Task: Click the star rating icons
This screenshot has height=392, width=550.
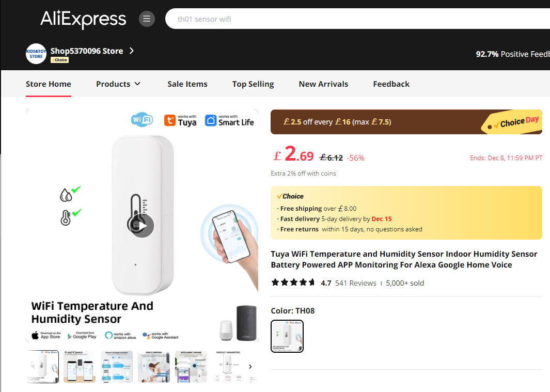Action: (293, 283)
